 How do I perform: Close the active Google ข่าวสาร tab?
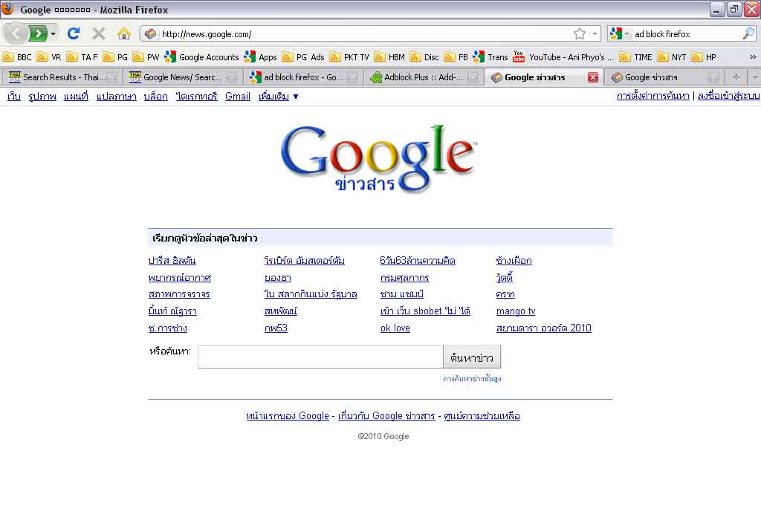592,77
